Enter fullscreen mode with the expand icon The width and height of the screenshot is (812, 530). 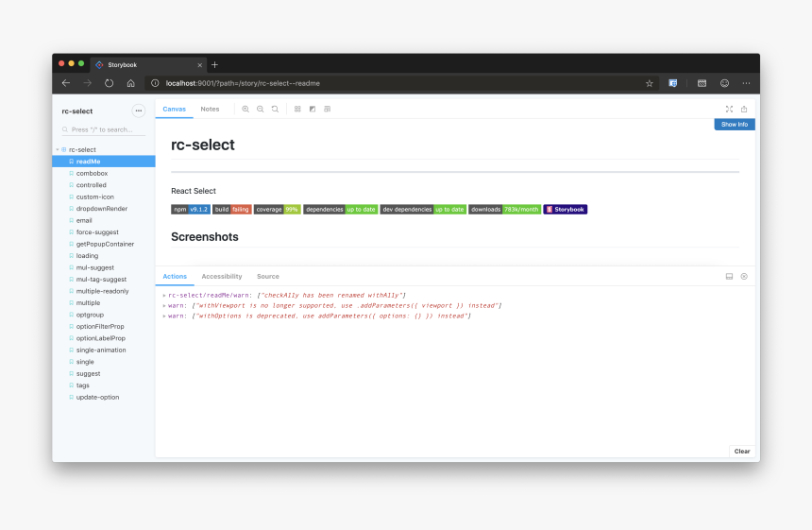coord(729,109)
